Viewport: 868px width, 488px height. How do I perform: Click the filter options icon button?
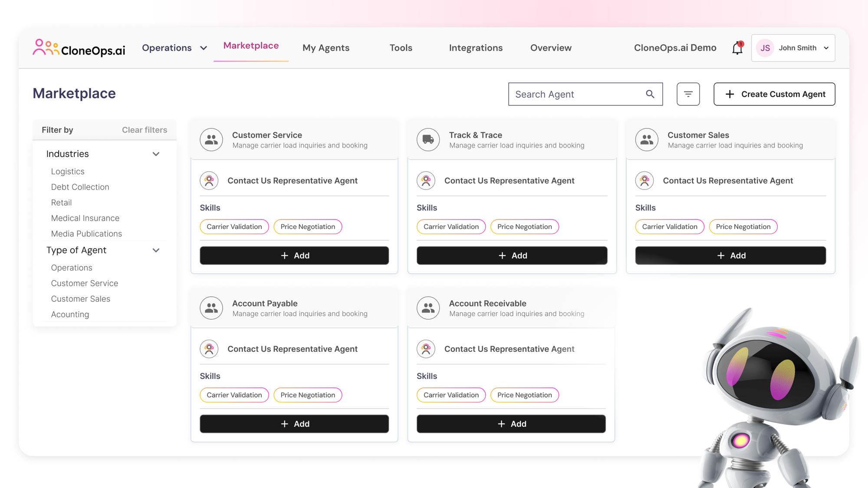[x=688, y=94]
